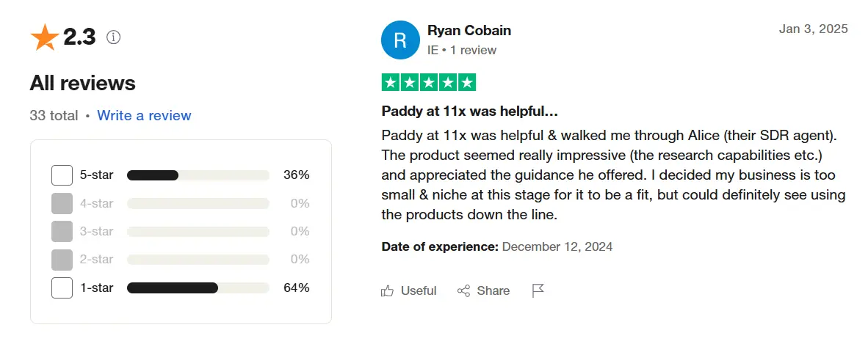This screenshot has height=355, width=868.
Task: Click the Jan 3, 2025 review date
Action: pos(813,29)
